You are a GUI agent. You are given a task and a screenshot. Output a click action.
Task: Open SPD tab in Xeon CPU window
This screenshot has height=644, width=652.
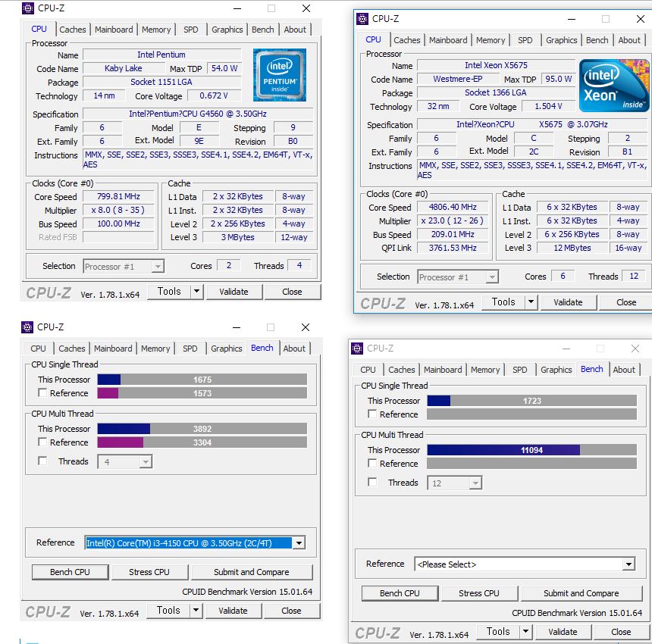coord(525,40)
